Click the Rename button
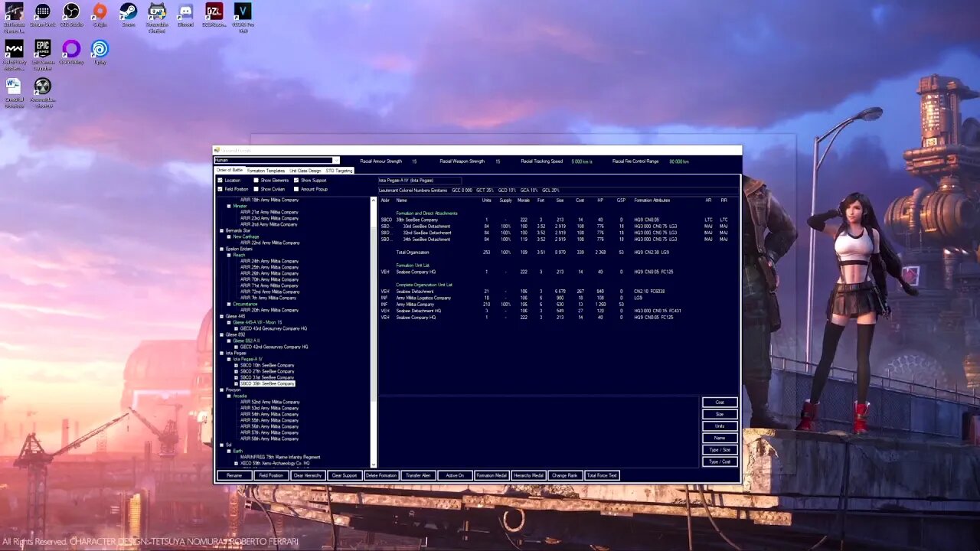Image resolution: width=980 pixels, height=551 pixels. 234,475
